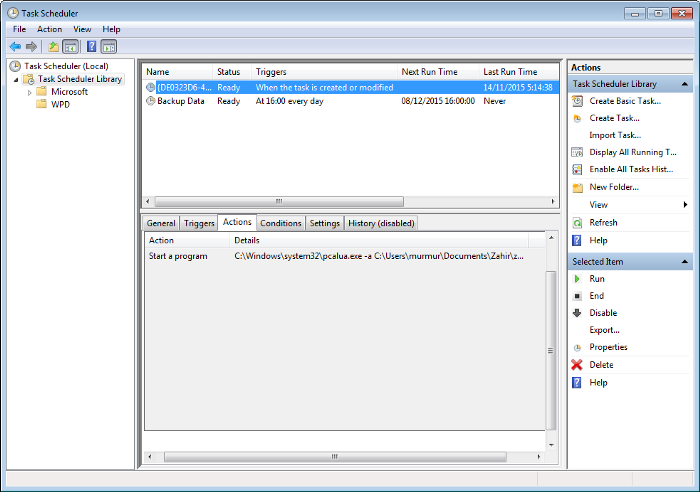Click task list scroll right arrow

(553, 201)
